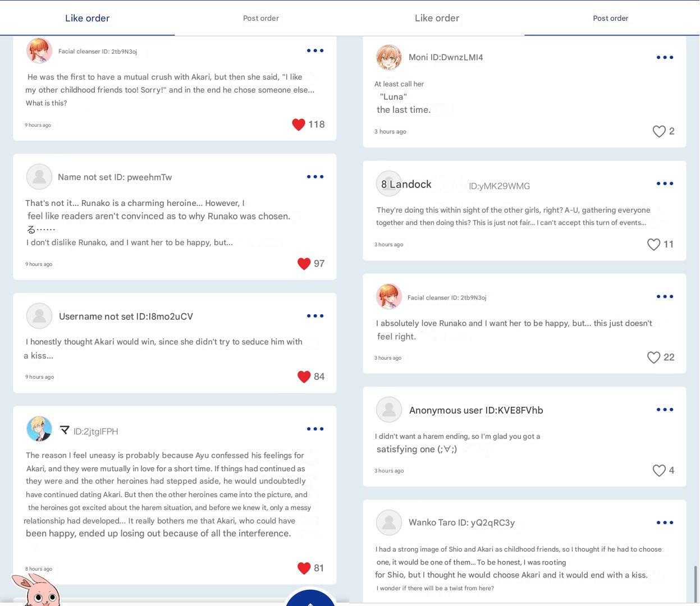Switch to right panel Post order tab

(x=611, y=18)
